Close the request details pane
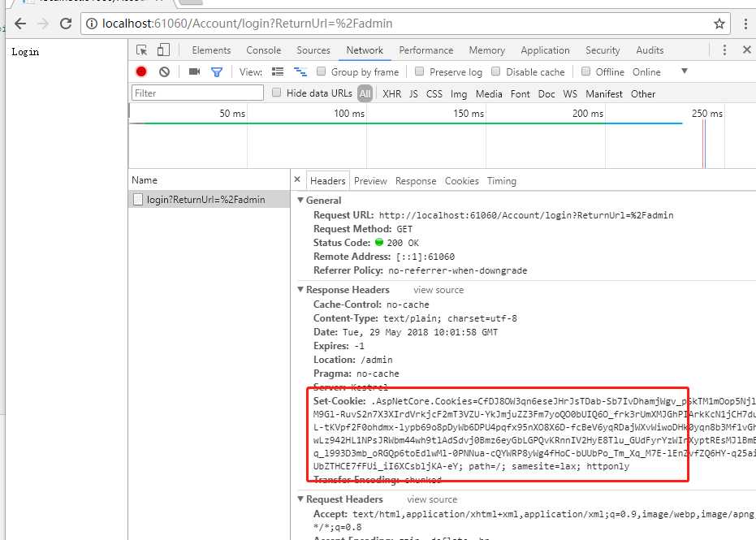 click(297, 179)
